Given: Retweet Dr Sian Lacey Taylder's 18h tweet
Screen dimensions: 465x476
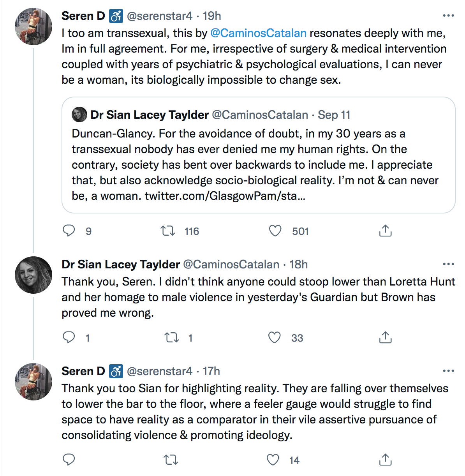Looking at the screenshot, I should 172,337.
